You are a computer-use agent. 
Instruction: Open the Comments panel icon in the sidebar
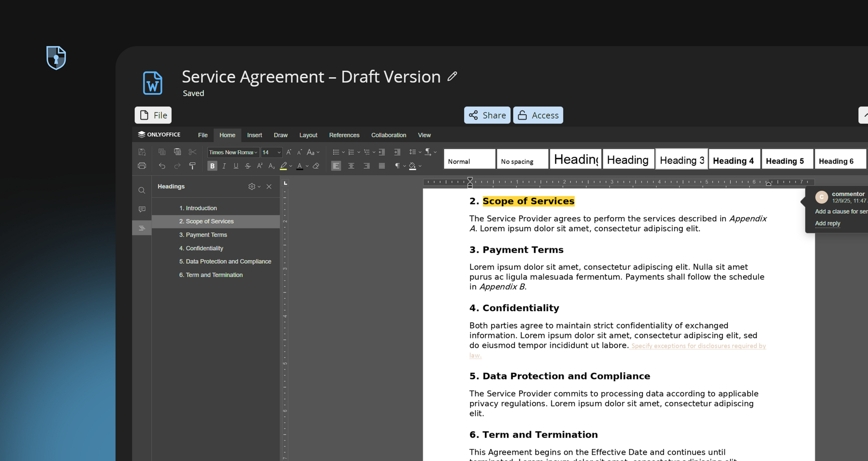[142, 209]
